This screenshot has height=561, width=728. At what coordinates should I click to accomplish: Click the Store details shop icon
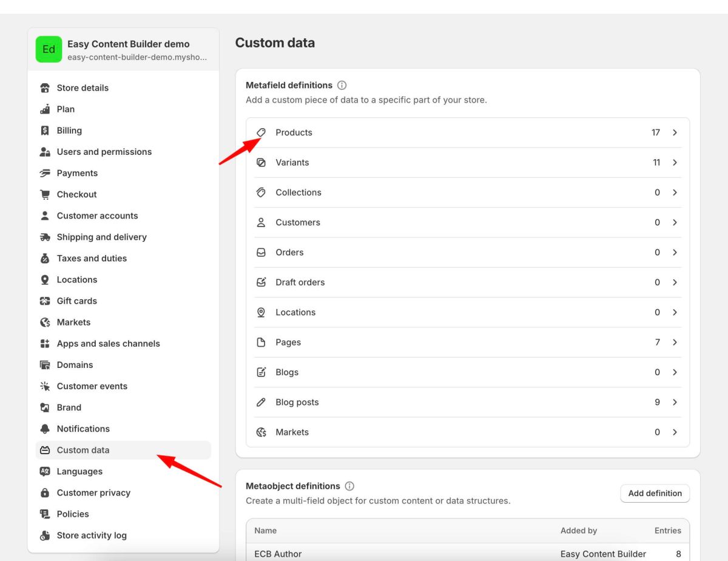45,88
